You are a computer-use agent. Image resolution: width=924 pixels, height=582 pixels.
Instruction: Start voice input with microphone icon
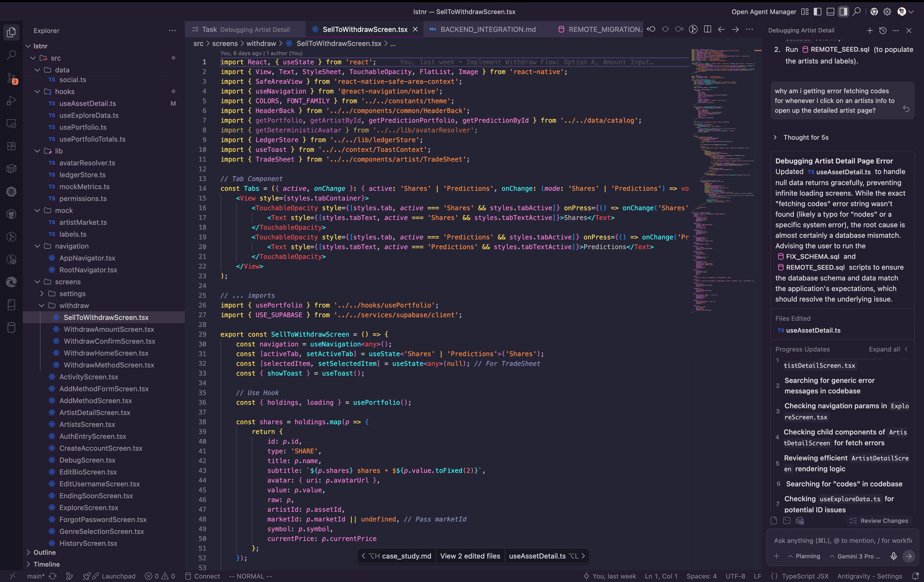pyautogui.click(x=893, y=556)
